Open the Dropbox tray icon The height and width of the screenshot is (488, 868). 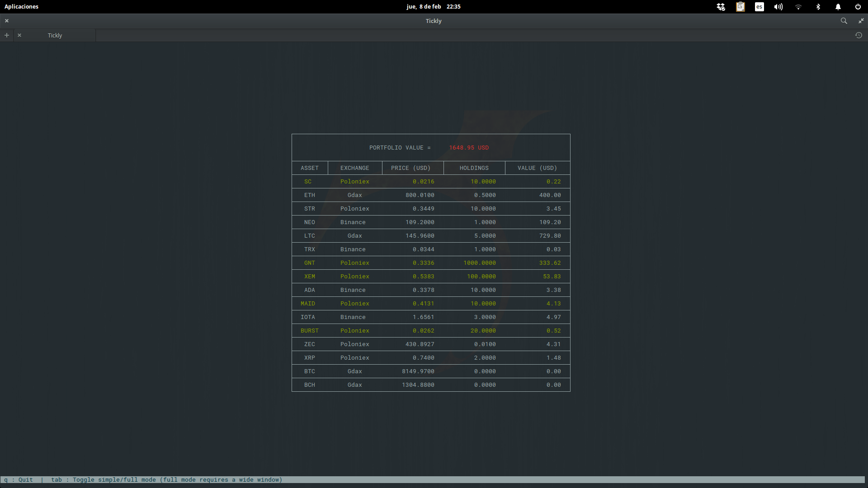pos(721,7)
